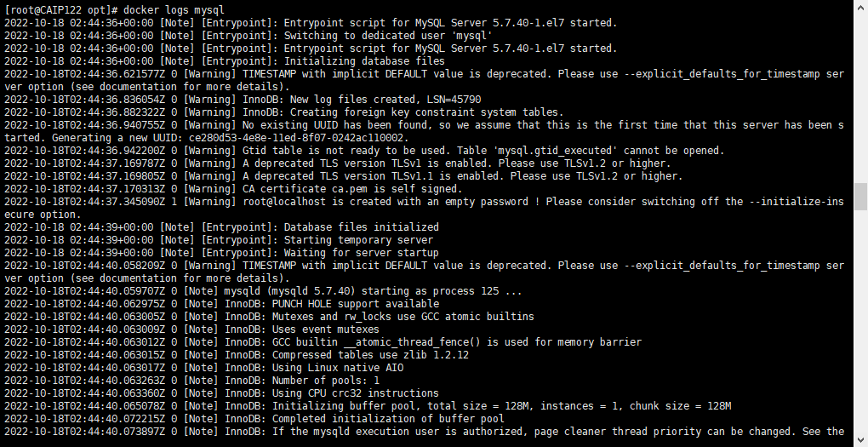The height and width of the screenshot is (447, 868).
Task: Click scrollbar track below the thumb
Action: [x=861, y=324]
